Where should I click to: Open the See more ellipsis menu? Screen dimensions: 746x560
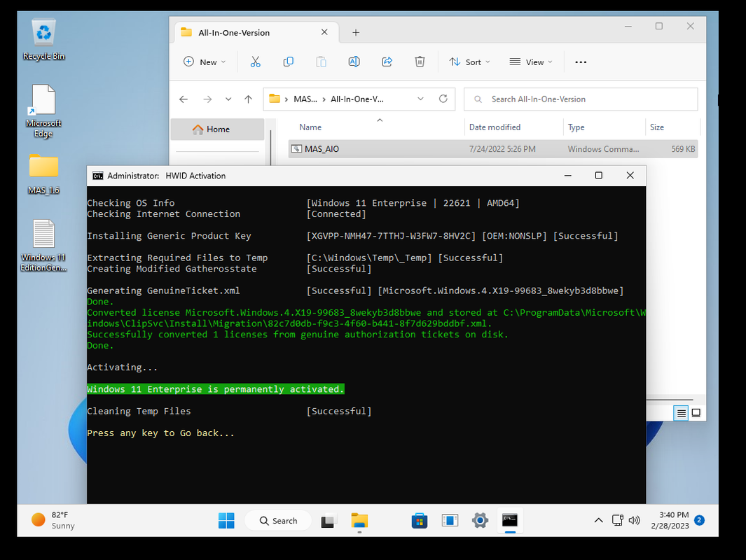[581, 62]
